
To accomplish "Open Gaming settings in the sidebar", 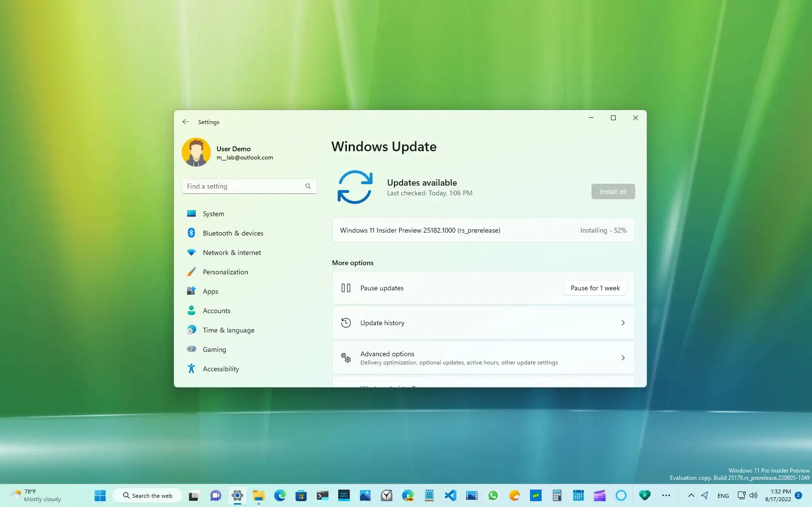I will coord(214,349).
